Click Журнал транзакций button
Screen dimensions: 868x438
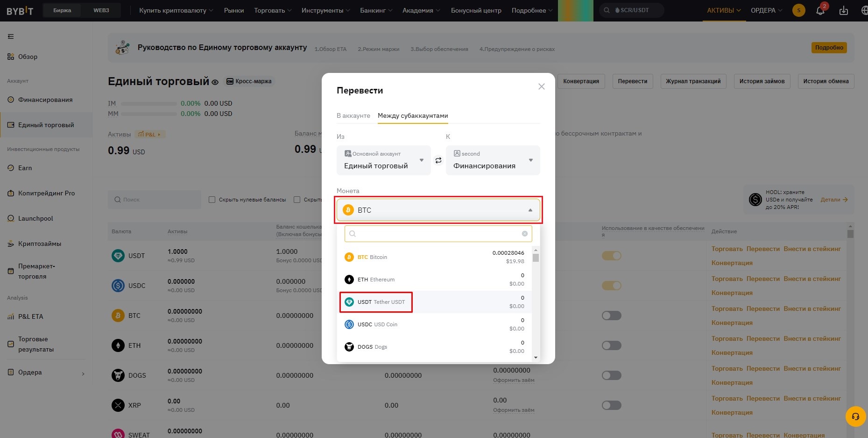(693, 81)
